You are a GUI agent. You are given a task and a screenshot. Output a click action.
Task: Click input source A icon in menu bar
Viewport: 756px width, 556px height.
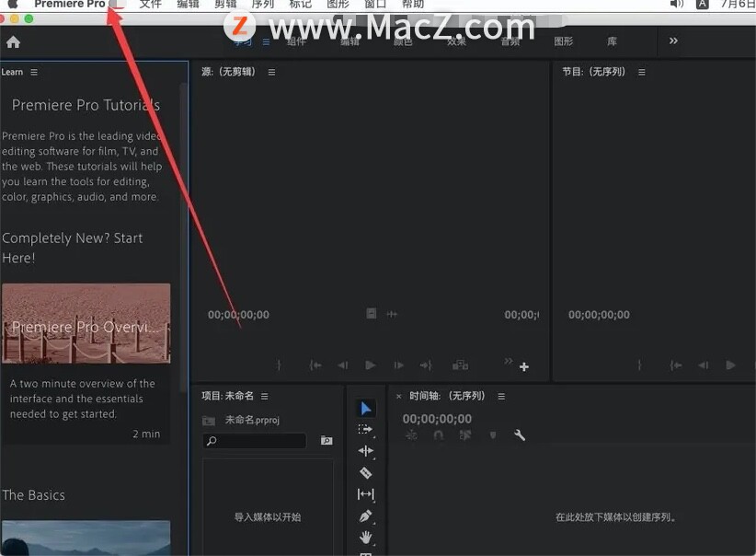(x=702, y=5)
